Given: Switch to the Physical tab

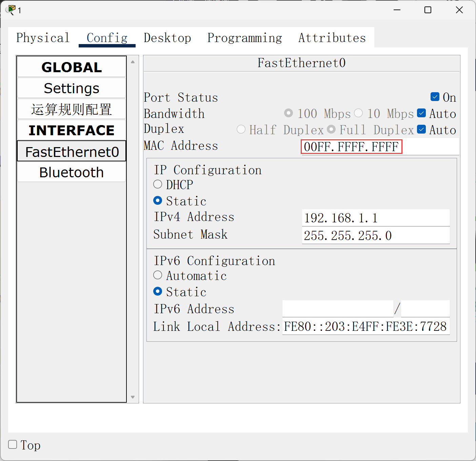Looking at the screenshot, I should [43, 38].
